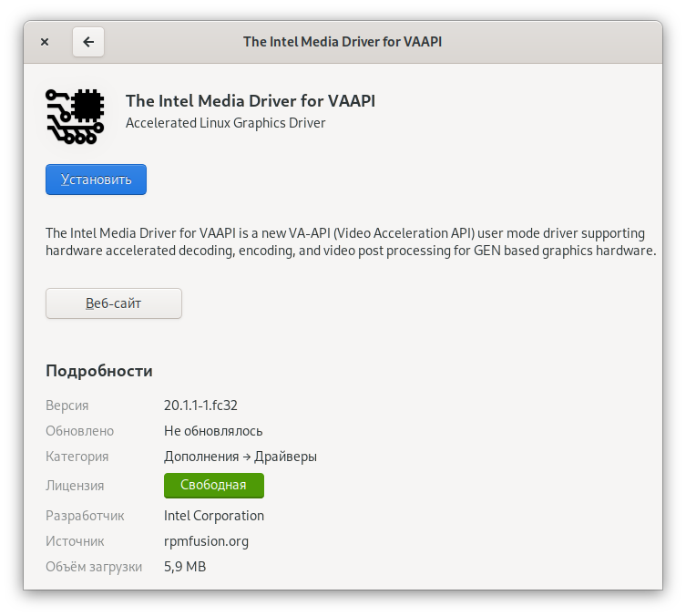Select the version value 20.1.1-1.fc32
686x616 pixels.
pos(200,406)
